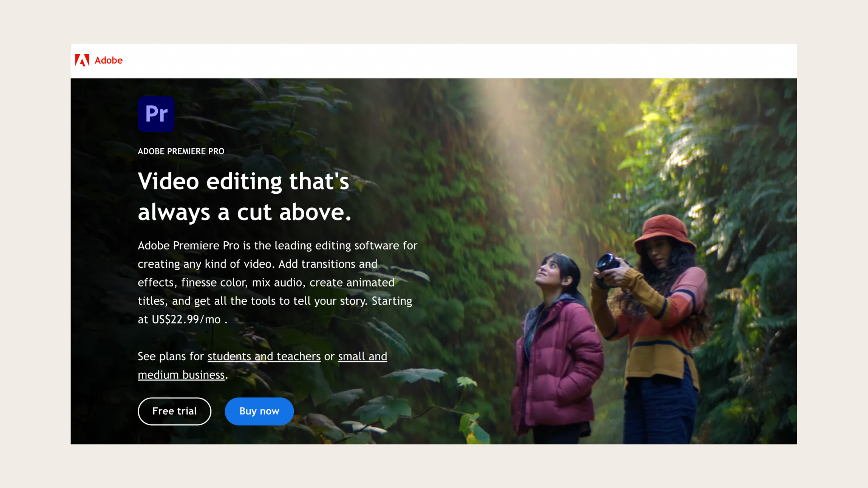868x488 pixels.
Task: Select the ADOBE PREMIERE PRO label
Action: coord(181,151)
